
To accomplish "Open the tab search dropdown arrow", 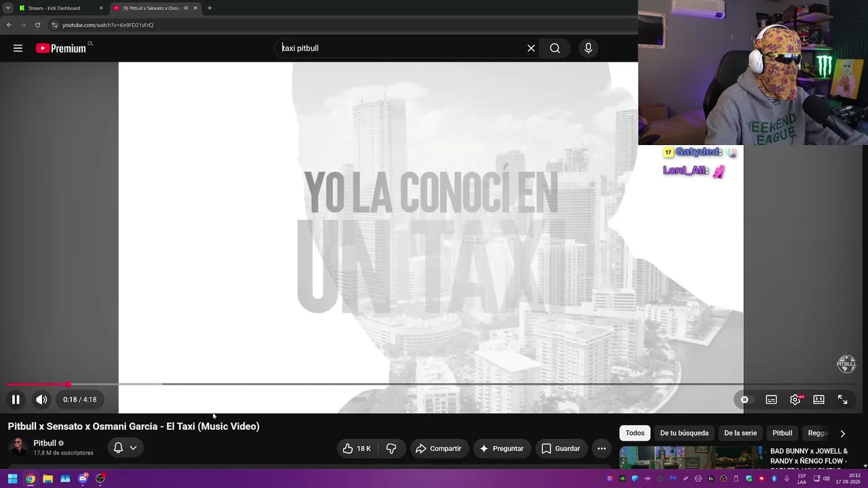I will pyautogui.click(x=7, y=8).
